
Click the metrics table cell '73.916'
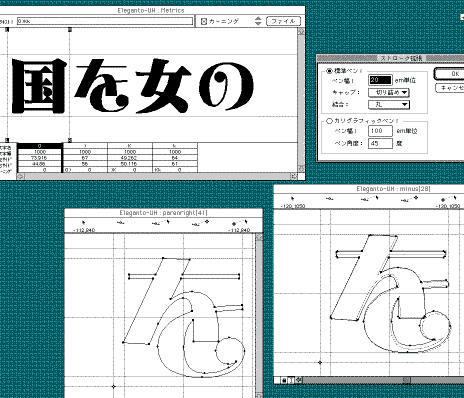[39, 158]
